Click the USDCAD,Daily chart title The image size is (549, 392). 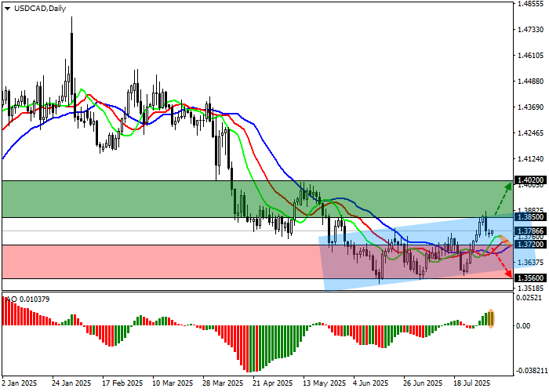40,9
